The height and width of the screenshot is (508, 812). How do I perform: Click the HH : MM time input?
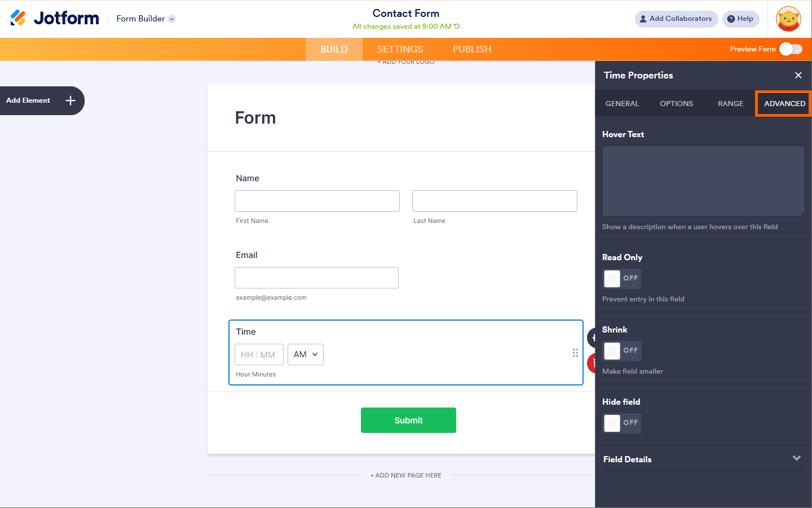[x=259, y=354]
